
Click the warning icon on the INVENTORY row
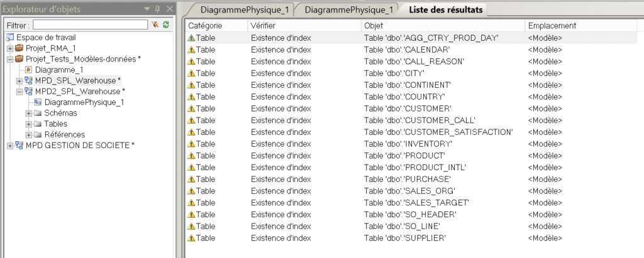pyautogui.click(x=191, y=144)
